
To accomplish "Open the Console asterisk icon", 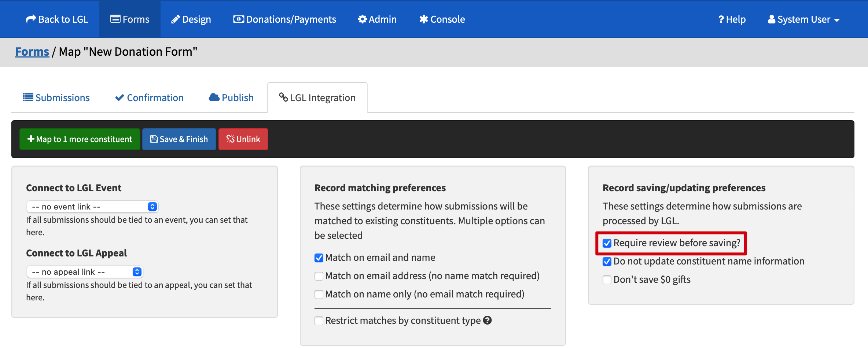I will tap(424, 19).
